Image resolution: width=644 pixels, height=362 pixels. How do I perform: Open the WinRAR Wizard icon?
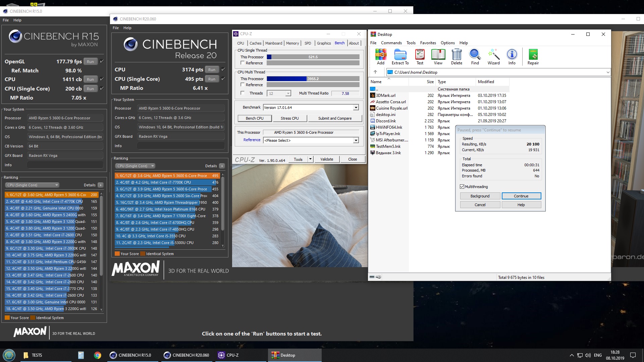click(493, 56)
